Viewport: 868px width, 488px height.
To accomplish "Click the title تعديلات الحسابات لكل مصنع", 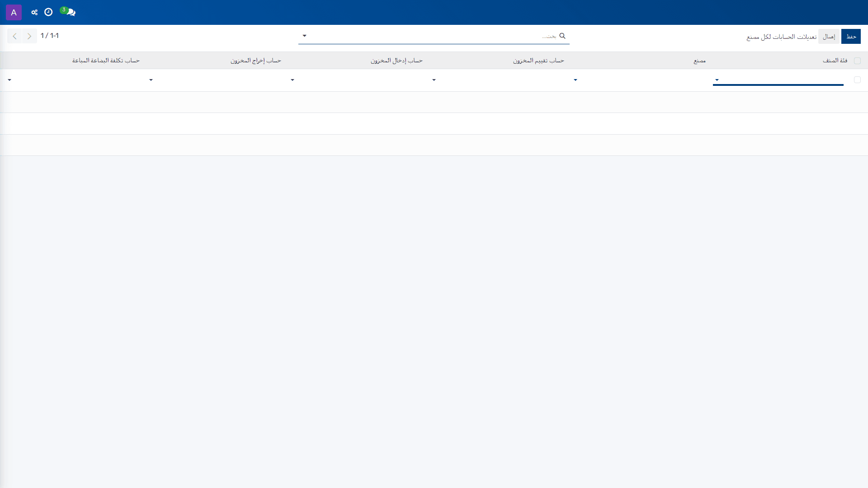I will (x=781, y=37).
